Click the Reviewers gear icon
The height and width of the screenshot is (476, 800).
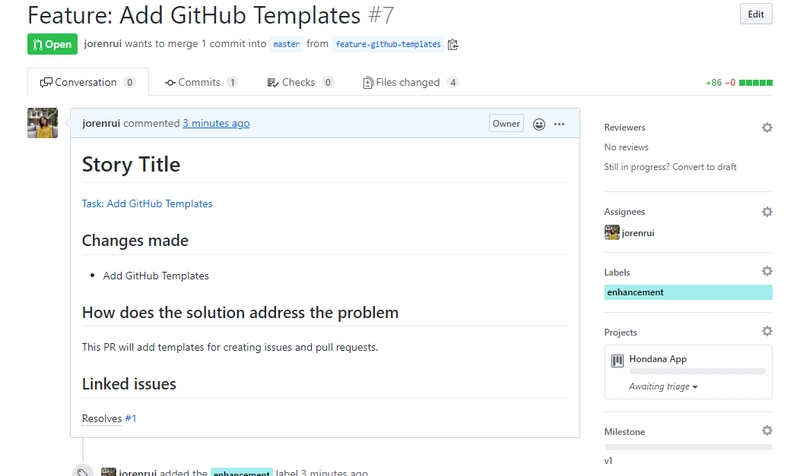click(767, 128)
